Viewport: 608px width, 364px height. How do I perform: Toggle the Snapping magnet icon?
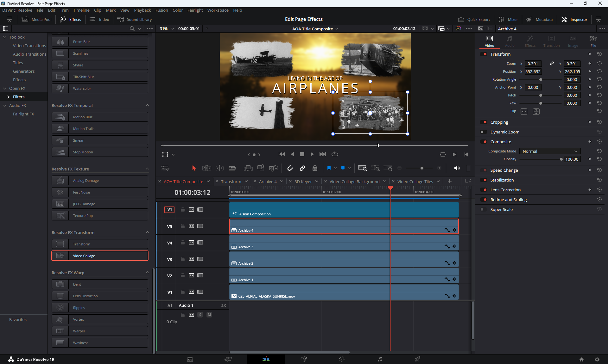click(290, 168)
